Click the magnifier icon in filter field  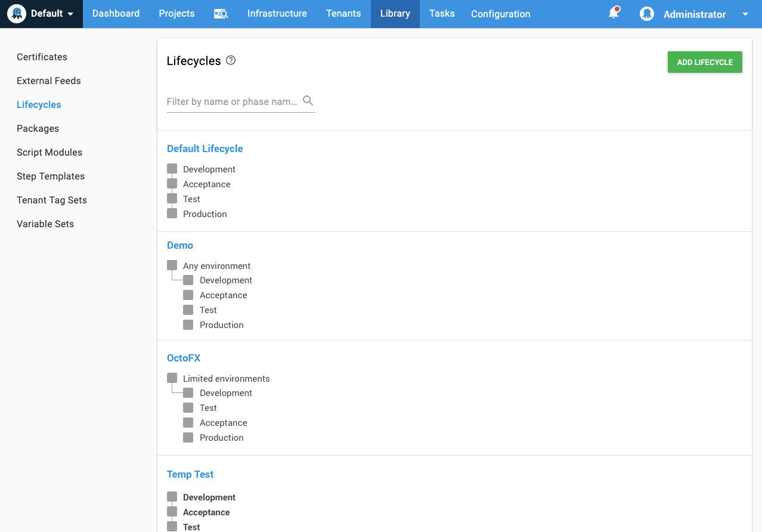point(308,101)
